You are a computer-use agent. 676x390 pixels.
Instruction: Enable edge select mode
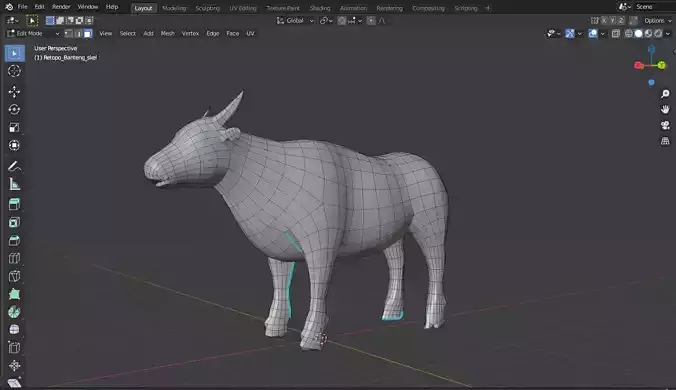coord(78,34)
